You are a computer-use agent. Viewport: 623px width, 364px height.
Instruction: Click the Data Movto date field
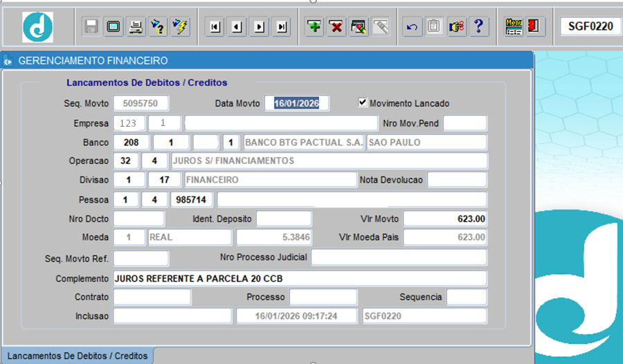click(x=296, y=103)
